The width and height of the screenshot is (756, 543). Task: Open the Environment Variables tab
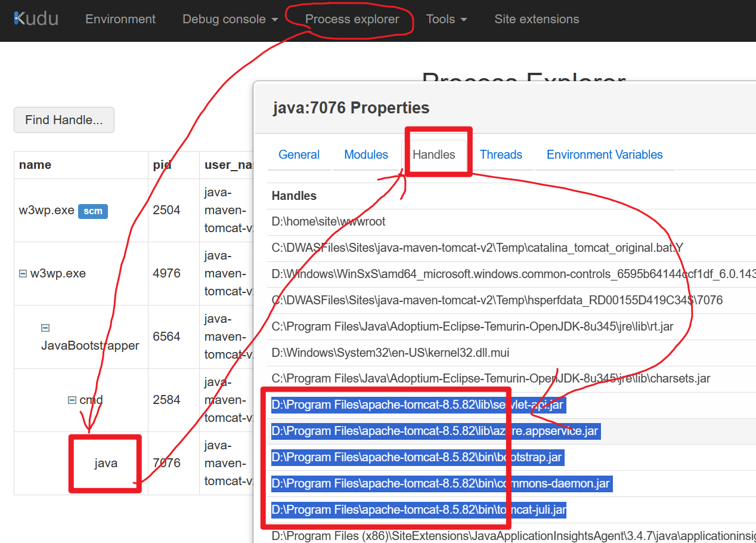point(605,155)
